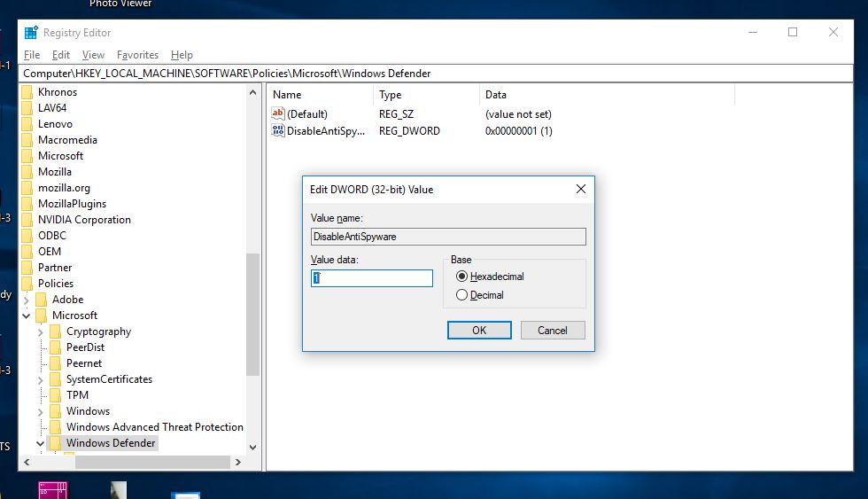
Task: Click the Data column header
Action: 608,95
